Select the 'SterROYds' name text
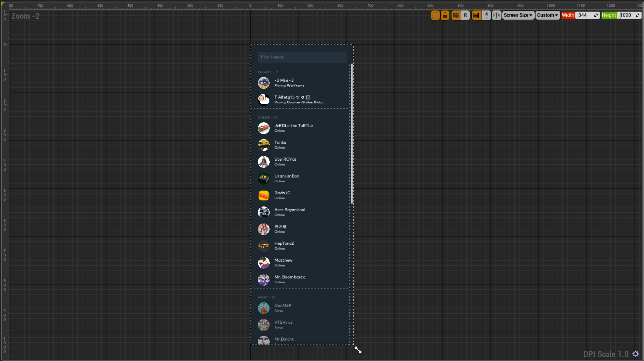644x361 pixels. pyautogui.click(x=285, y=159)
